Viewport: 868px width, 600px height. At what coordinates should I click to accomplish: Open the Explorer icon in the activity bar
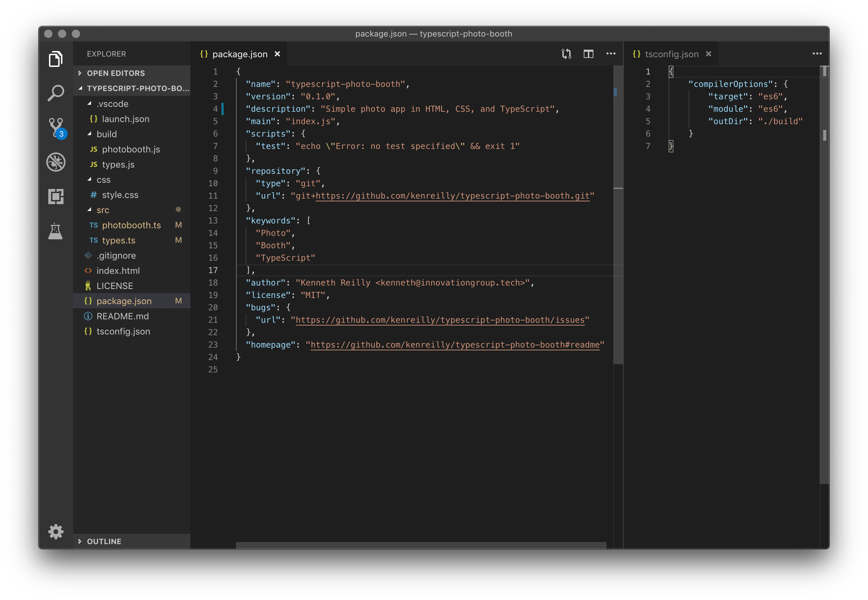tap(56, 59)
